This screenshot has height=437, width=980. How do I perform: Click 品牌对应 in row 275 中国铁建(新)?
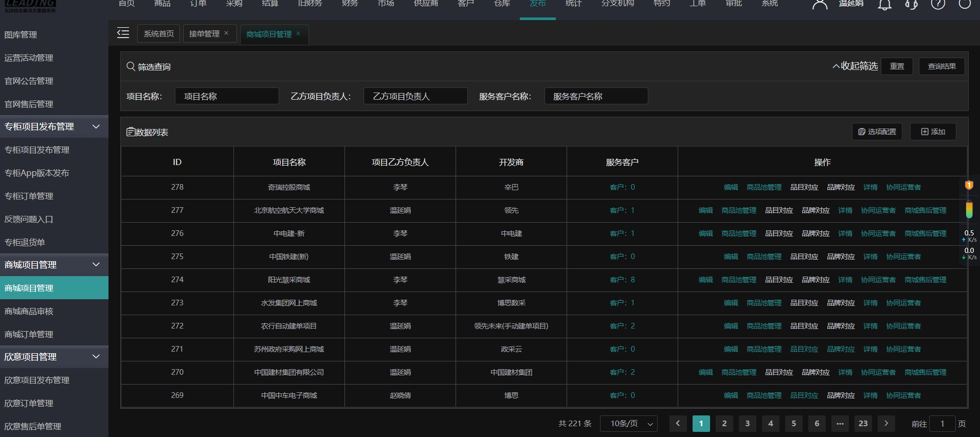841,257
